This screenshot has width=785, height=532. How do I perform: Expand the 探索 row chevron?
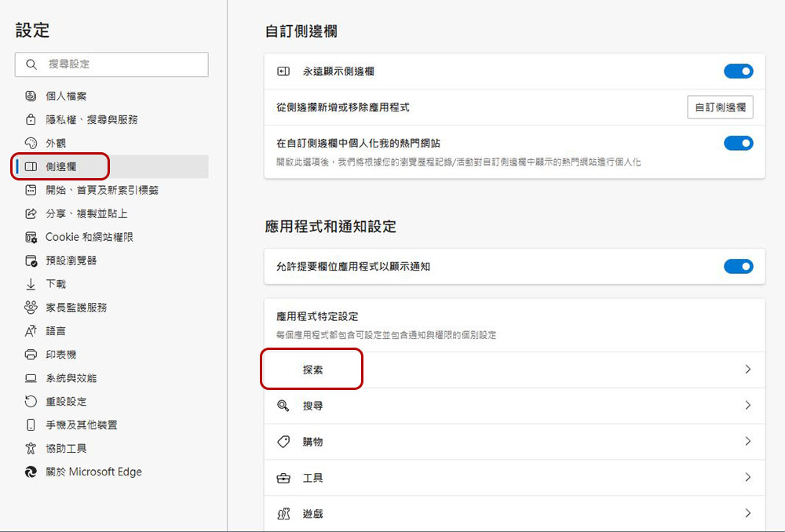(x=747, y=370)
